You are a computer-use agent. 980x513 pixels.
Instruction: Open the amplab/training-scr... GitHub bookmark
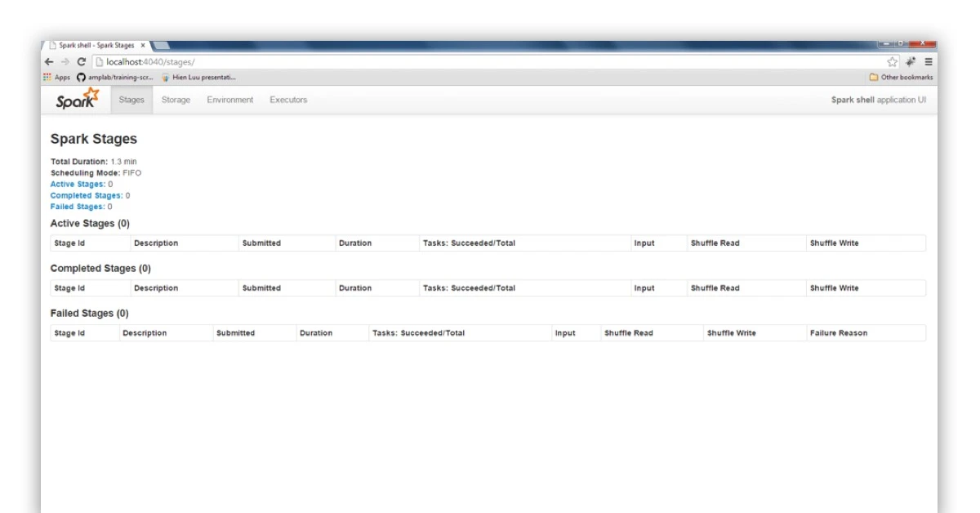[x=114, y=78]
